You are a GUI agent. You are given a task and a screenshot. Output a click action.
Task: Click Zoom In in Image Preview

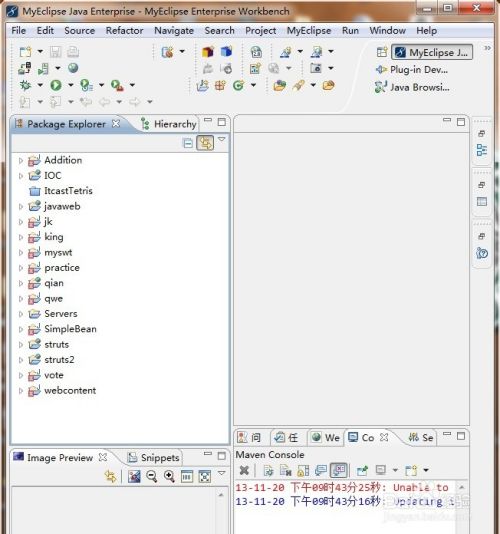169,476
